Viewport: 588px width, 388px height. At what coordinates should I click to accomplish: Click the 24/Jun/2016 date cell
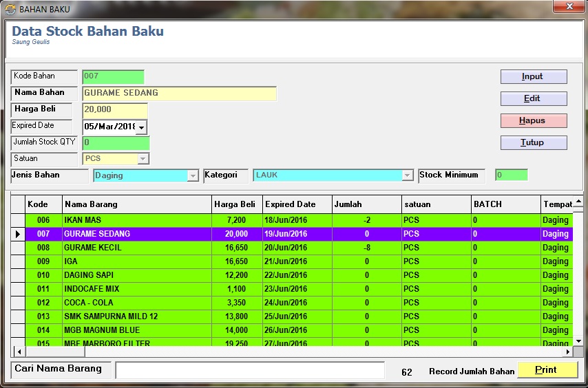[297, 303]
